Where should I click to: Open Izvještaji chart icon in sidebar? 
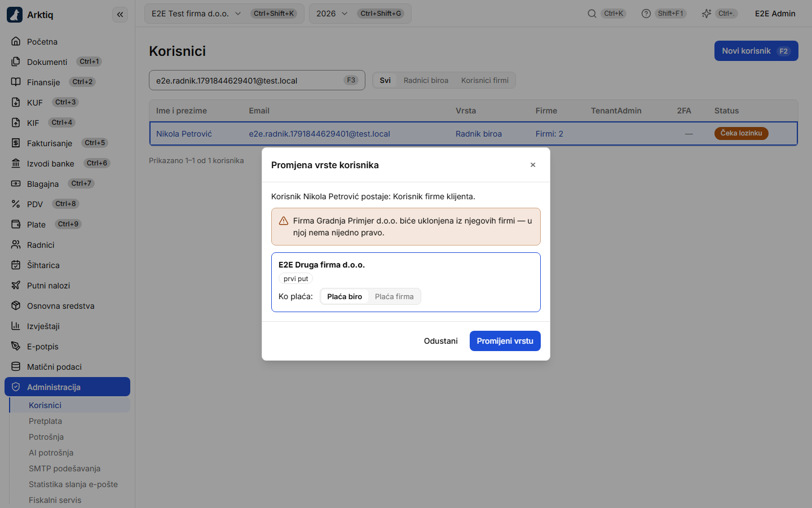point(16,326)
